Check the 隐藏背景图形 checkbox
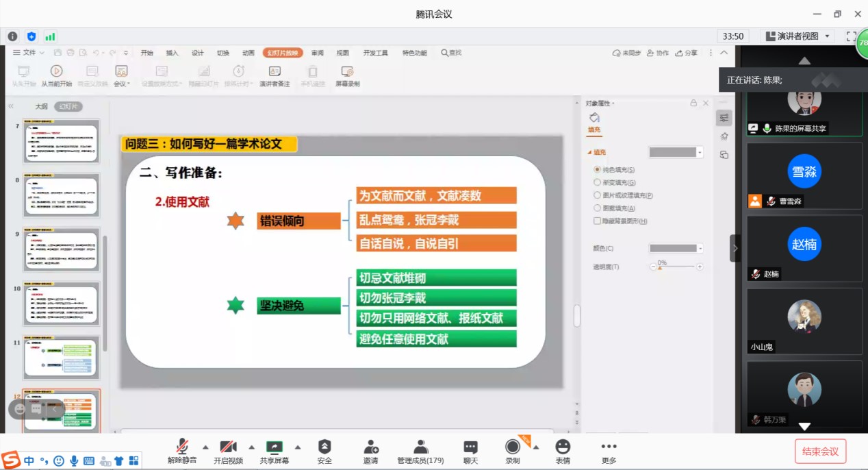 598,221
